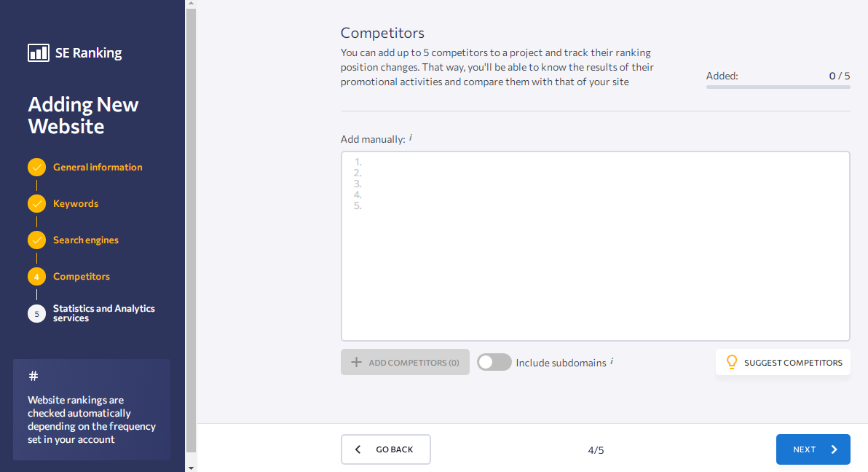Image resolution: width=868 pixels, height=472 pixels.
Task: Click the Search engines checkmark step icon
Action: click(36, 240)
